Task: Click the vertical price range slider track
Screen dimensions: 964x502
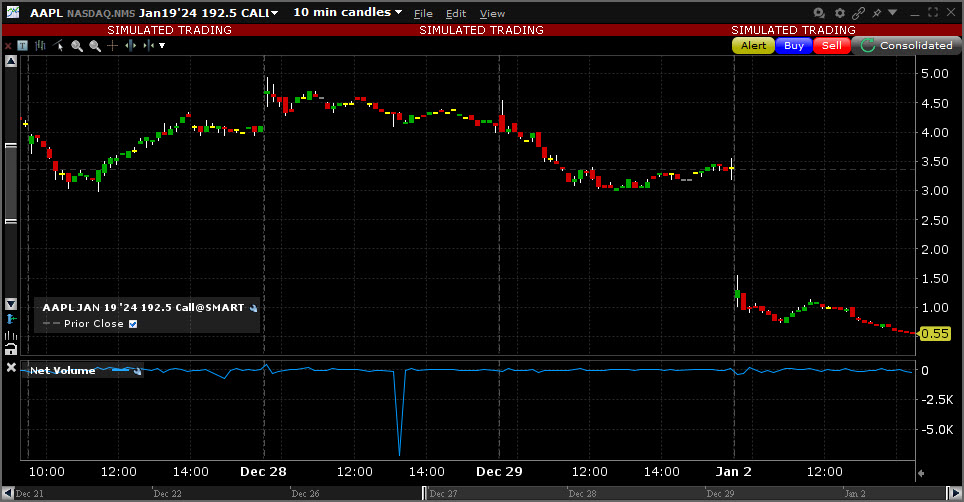Action: coord(10,183)
